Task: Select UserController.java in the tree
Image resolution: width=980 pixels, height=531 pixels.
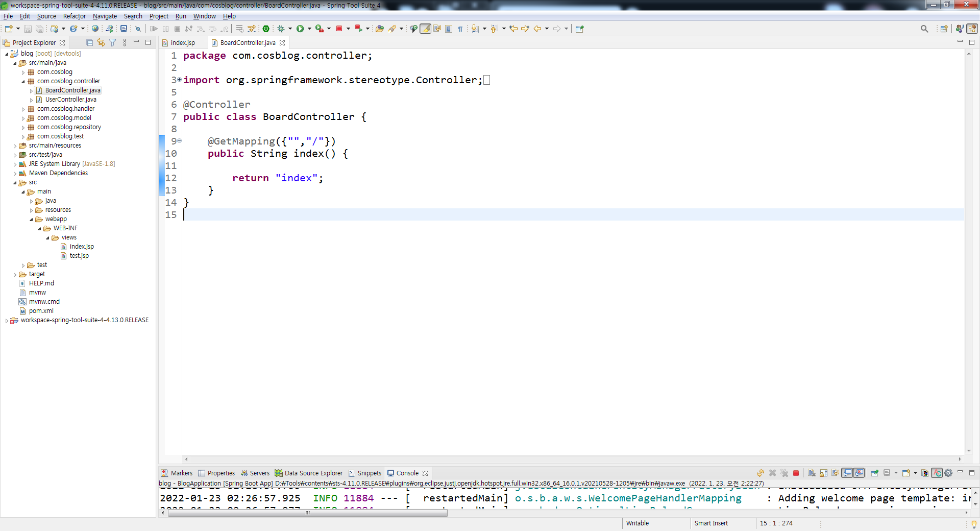Action: (x=70, y=100)
